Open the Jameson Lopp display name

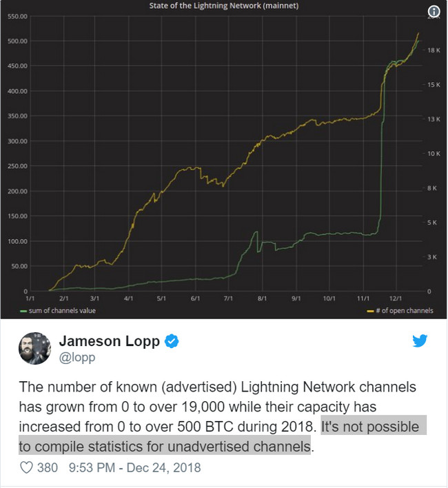point(110,341)
